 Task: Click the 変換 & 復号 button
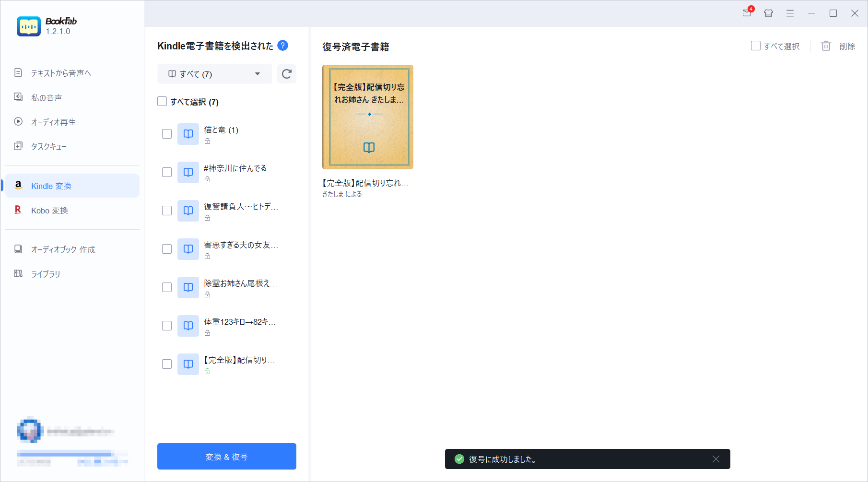point(226,456)
